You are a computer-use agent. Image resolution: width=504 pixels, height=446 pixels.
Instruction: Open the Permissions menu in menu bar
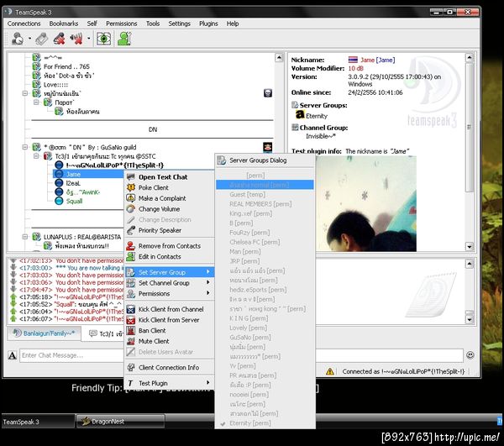coord(122,24)
